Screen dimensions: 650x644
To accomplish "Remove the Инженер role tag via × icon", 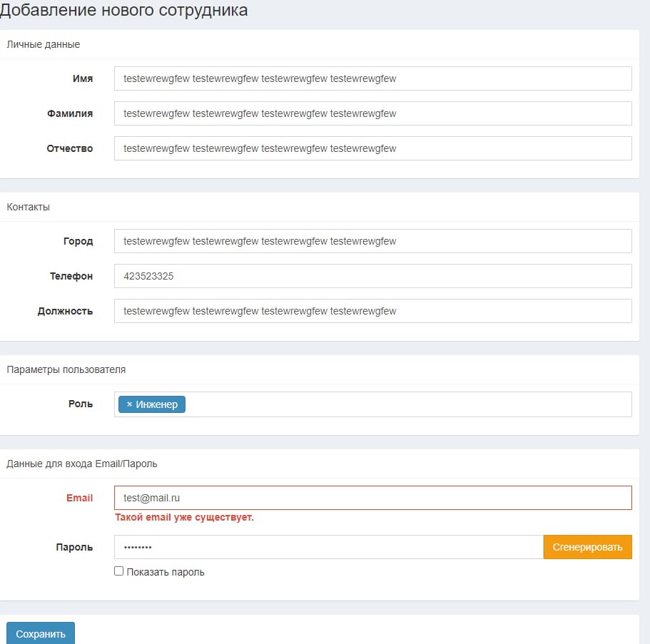I will click(x=129, y=404).
